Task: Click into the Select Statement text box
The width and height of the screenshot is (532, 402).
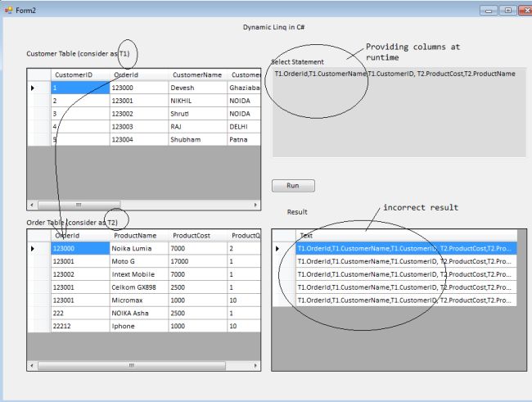Action: (399, 112)
